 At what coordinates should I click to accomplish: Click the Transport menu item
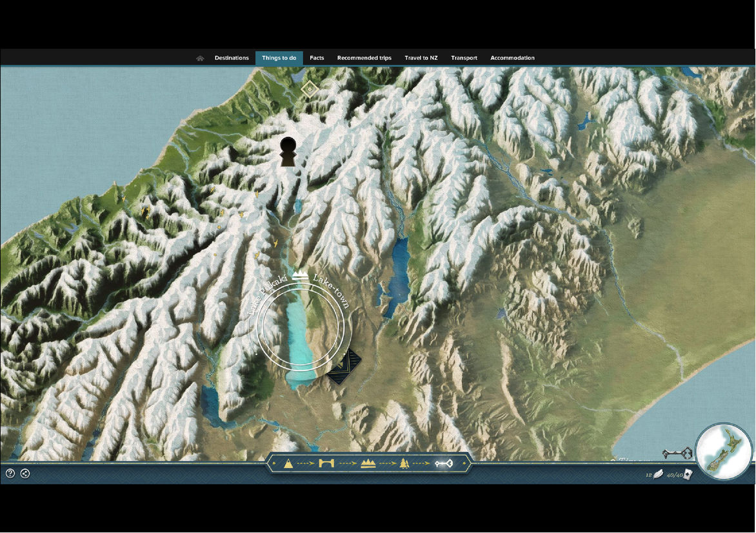464,58
